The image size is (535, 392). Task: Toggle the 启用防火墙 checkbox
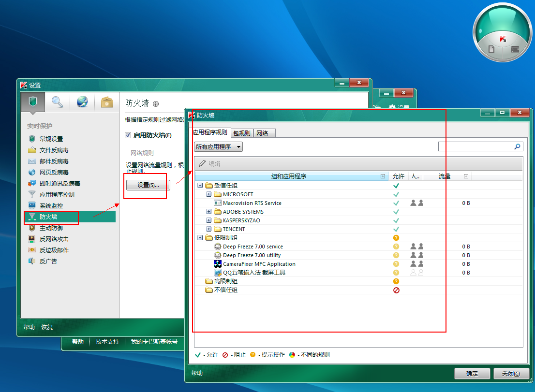(128, 135)
